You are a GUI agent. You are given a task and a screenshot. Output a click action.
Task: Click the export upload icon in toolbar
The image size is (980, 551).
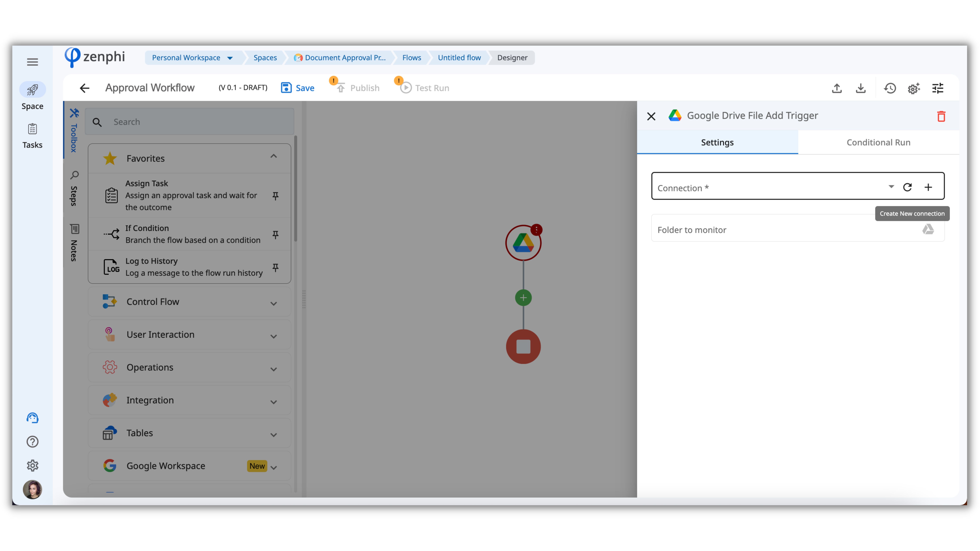point(837,88)
